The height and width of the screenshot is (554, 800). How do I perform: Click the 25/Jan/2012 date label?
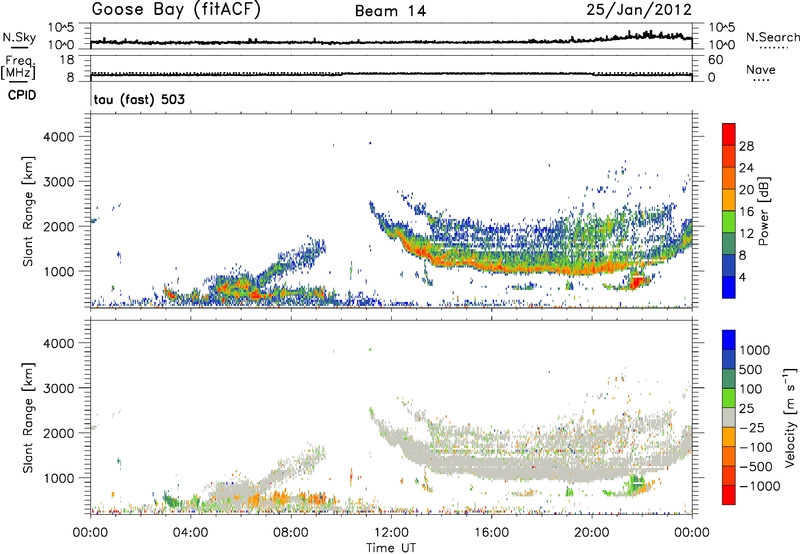pos(639,10)
